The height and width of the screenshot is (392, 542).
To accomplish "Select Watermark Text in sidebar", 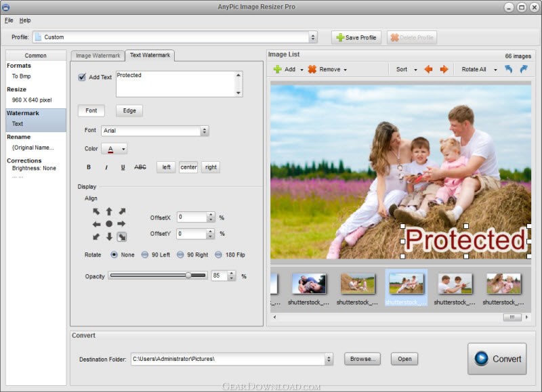I will coord(36,120).
